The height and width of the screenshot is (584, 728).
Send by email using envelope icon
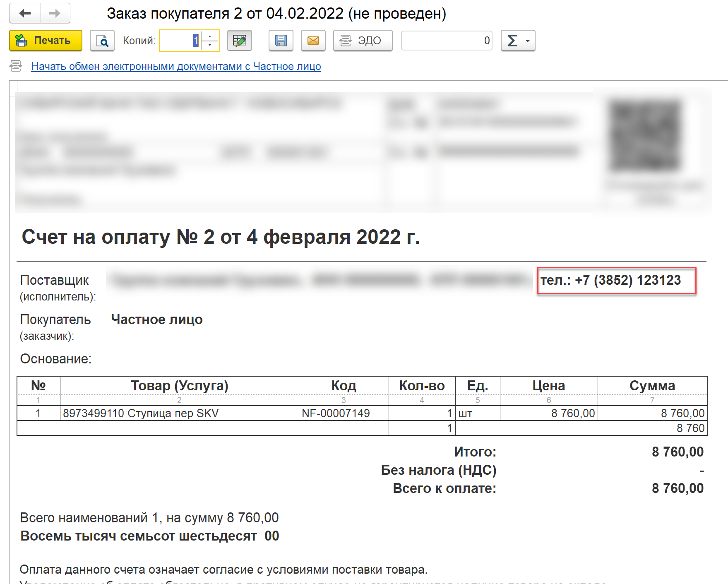313,41
